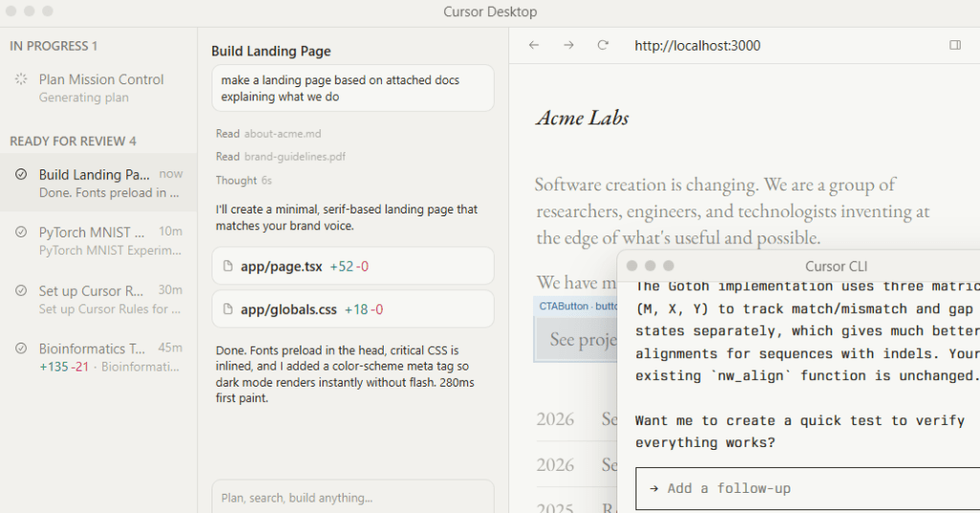Click the 'Done. Fonts preload' summary message
The image size is (980, 513).
tap(345, 373)
